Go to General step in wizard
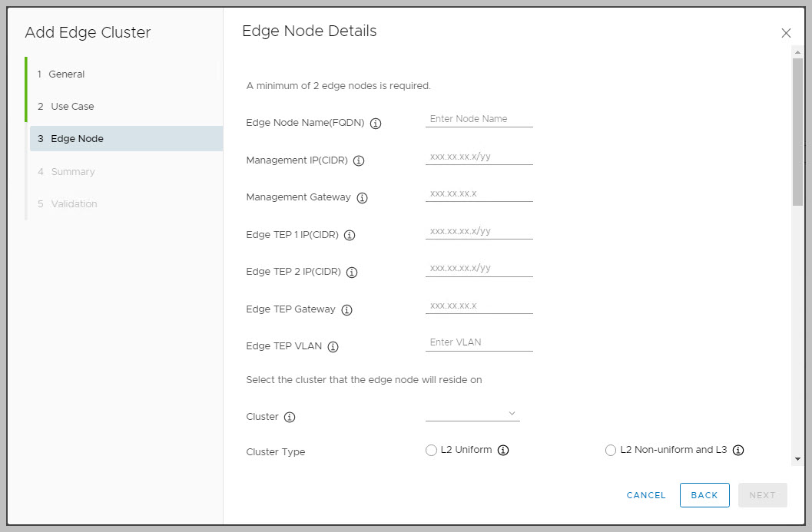This screenshot has height=532, width=812. (67, 74)
